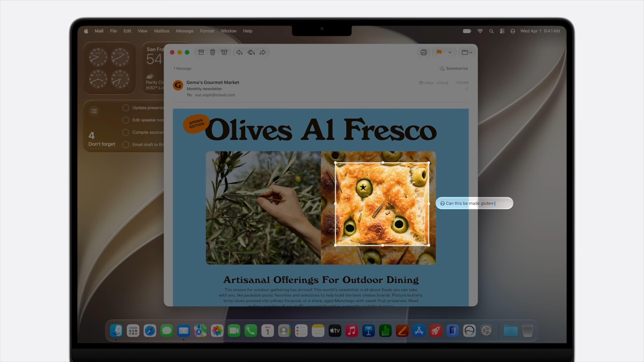This screenshot has width=644, height=362.
Task: Archive the message using the toolbar icon
Action: pos(201,52)
